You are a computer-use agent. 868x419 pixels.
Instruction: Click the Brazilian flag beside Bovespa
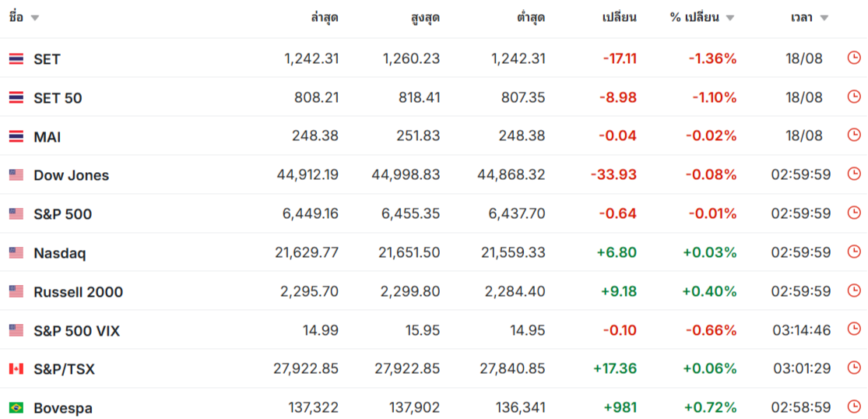(16, 408)
